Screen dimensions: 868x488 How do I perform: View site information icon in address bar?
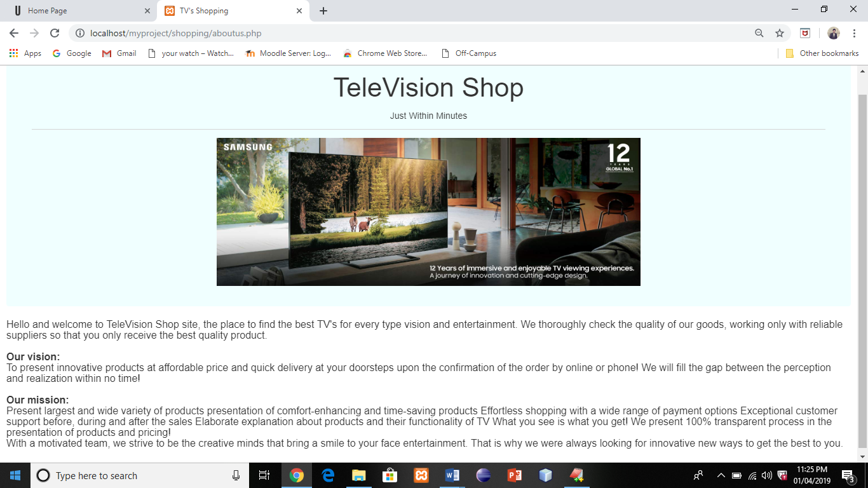click(x=80, y=33)
